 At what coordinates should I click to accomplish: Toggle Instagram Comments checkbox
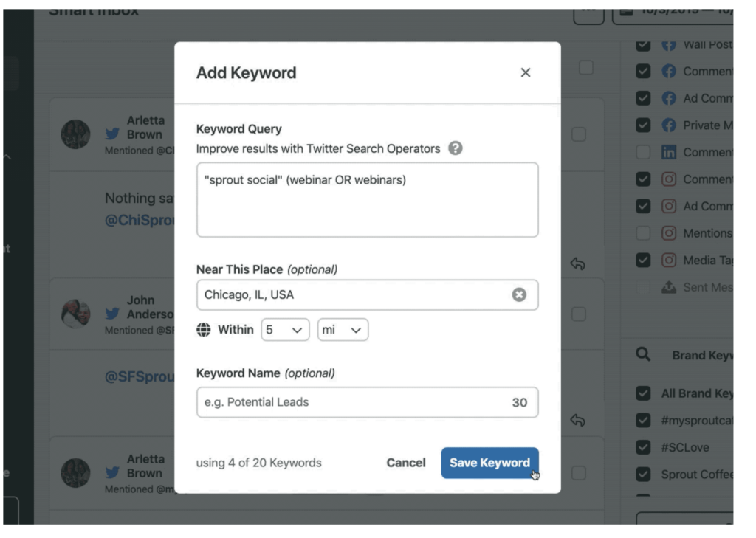(x=643, y=179)
